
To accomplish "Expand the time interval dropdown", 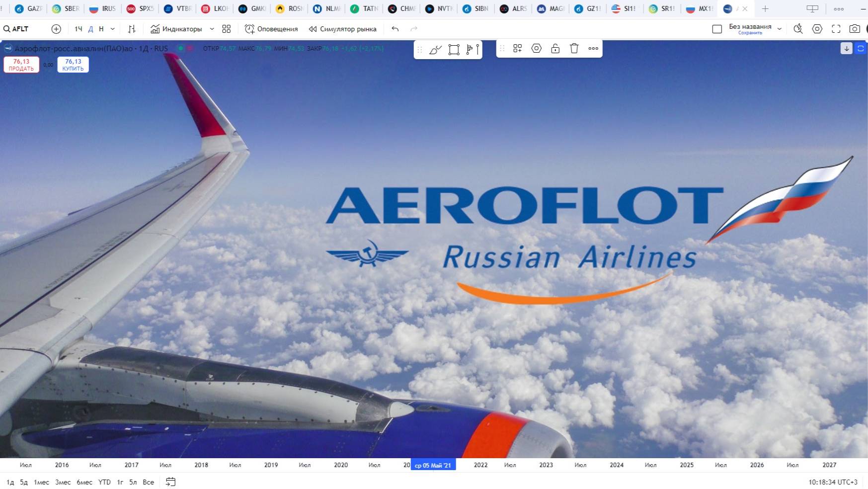I will [113, 29].
